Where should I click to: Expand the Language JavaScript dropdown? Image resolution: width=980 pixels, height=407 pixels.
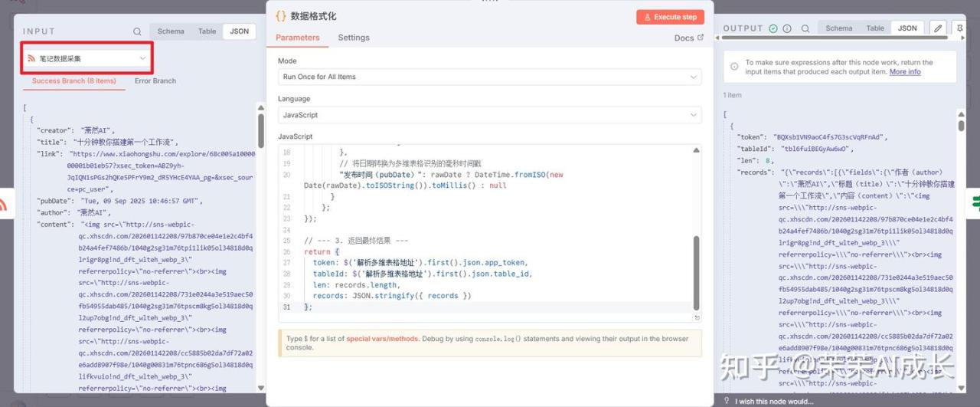[489, 115]
